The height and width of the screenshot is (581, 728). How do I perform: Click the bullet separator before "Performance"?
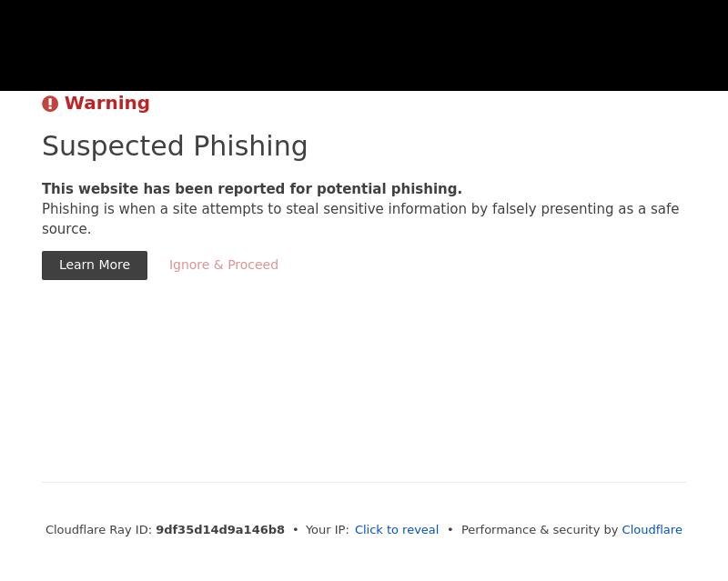click(x=450, y=530)
